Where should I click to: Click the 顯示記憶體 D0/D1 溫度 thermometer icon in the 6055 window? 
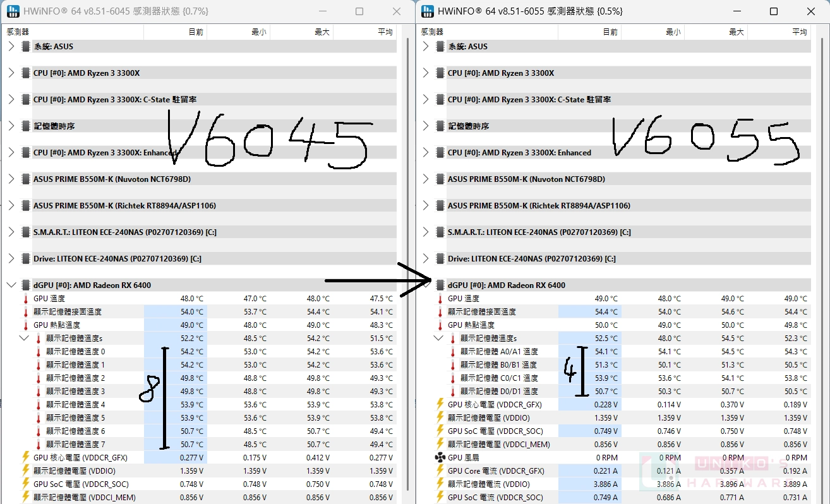tap(453, 391)
